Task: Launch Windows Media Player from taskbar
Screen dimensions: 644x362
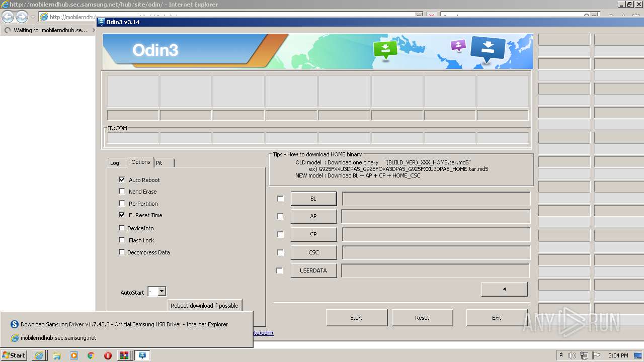Action: 74,355
